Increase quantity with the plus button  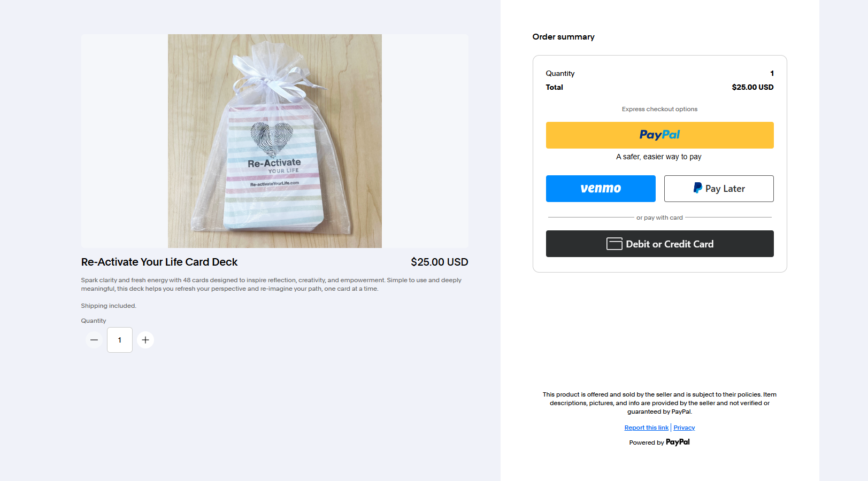(145, 340)
